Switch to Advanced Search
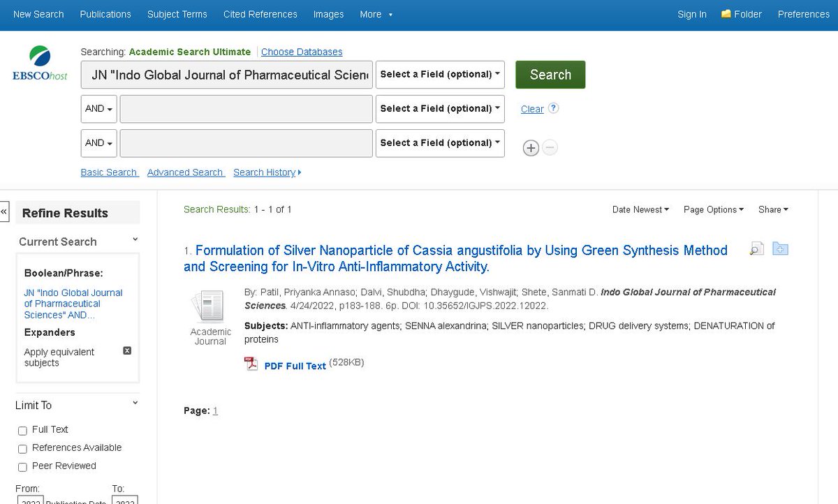 (x=186, y=172)
